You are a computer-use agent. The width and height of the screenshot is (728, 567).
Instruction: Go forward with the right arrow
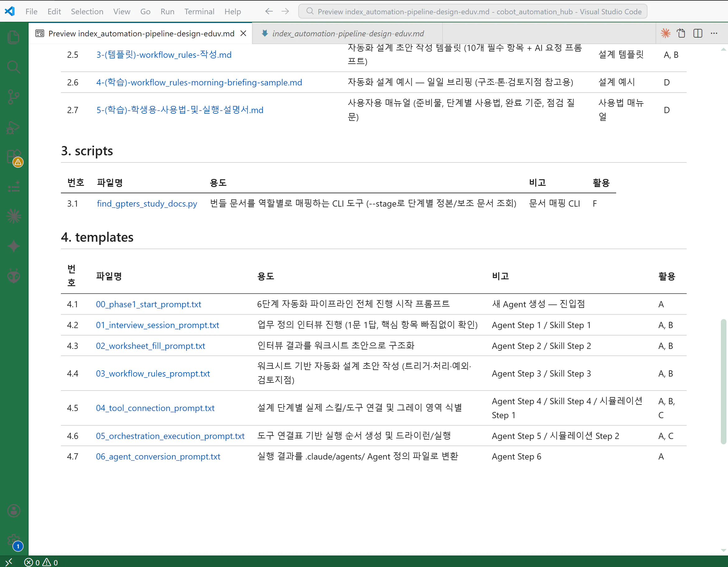click(285, 11)
